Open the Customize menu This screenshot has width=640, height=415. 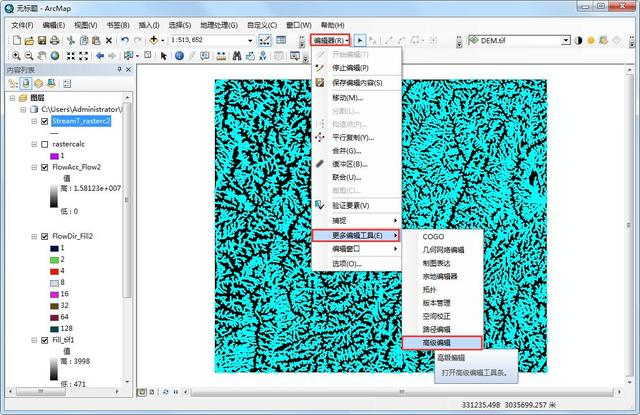262,25
